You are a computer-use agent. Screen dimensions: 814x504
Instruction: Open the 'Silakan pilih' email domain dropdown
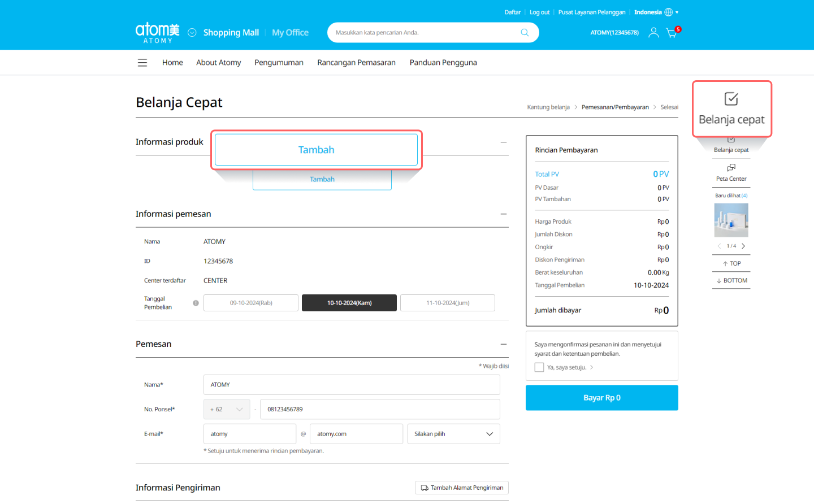pyautogui.click(x=453, y=434)
